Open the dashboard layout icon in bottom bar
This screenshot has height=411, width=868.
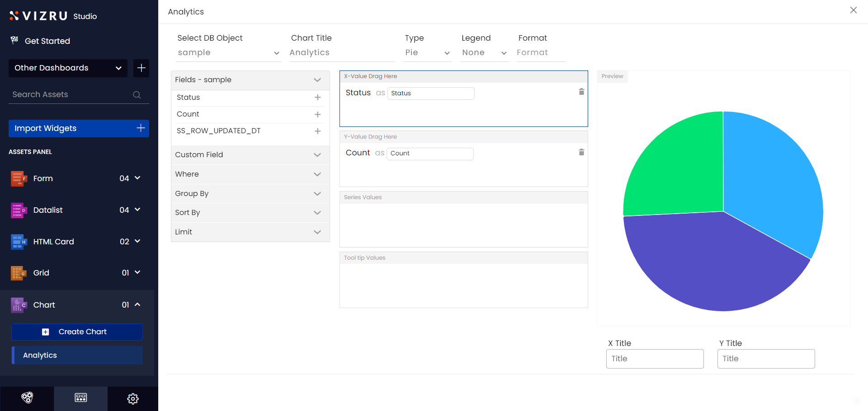click(x=81, y=398)
